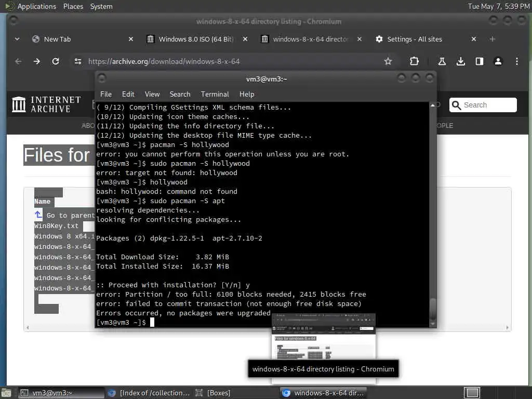Bookmark this page with the star icon
This screenshot has height=399, width=532.
pyautogui.click(x=388, y=61)
